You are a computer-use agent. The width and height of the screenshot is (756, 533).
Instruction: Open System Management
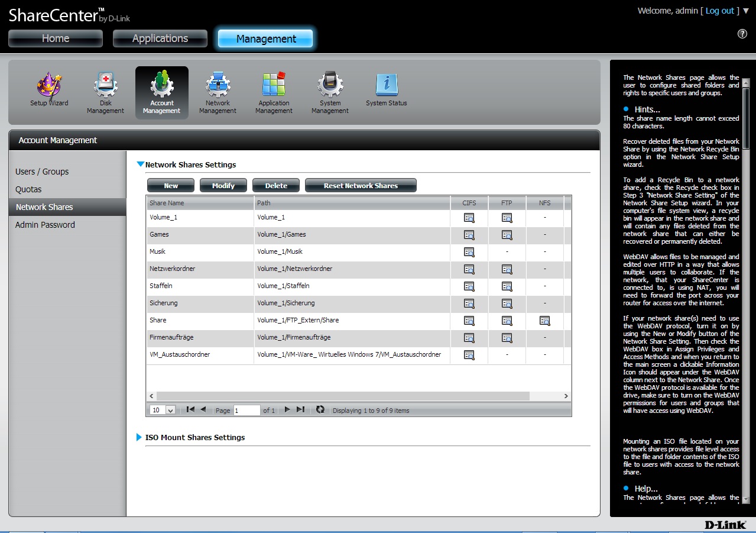[330, 85]
